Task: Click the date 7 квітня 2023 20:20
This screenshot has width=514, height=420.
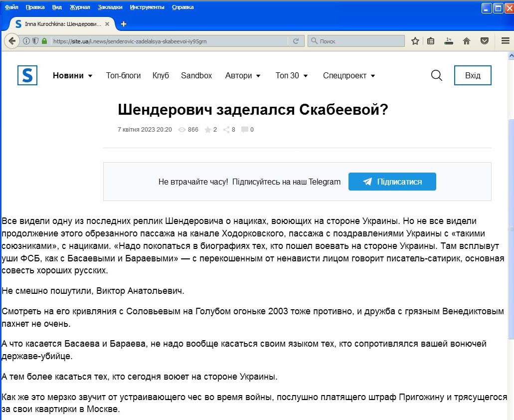Action: (145, 130)
